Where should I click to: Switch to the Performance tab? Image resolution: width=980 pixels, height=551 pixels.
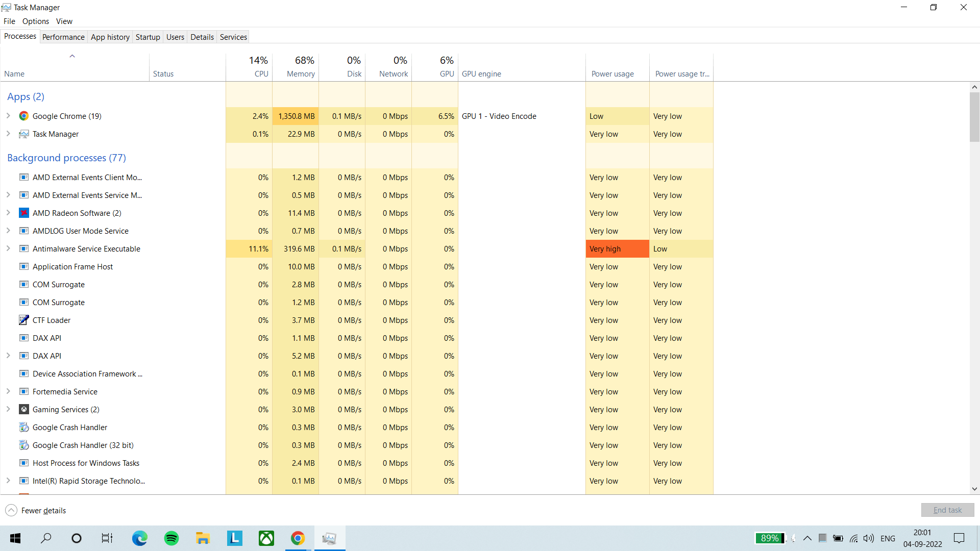[63, 37]
